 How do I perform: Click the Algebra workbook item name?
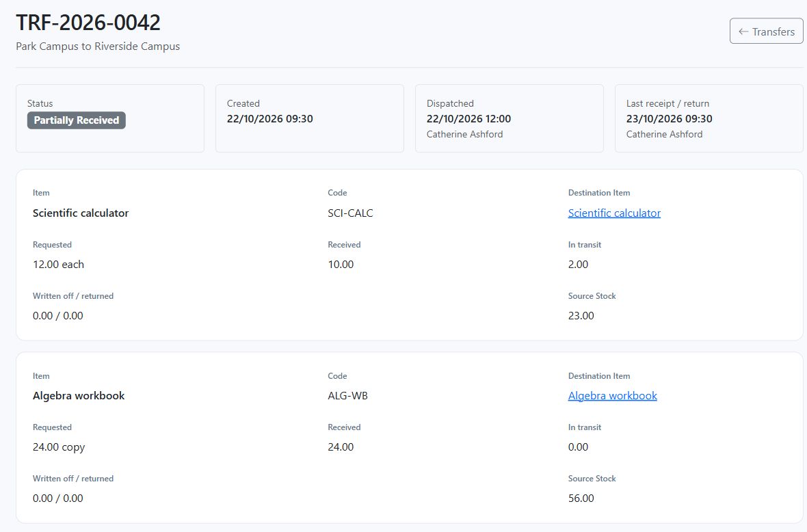[79, 396]
